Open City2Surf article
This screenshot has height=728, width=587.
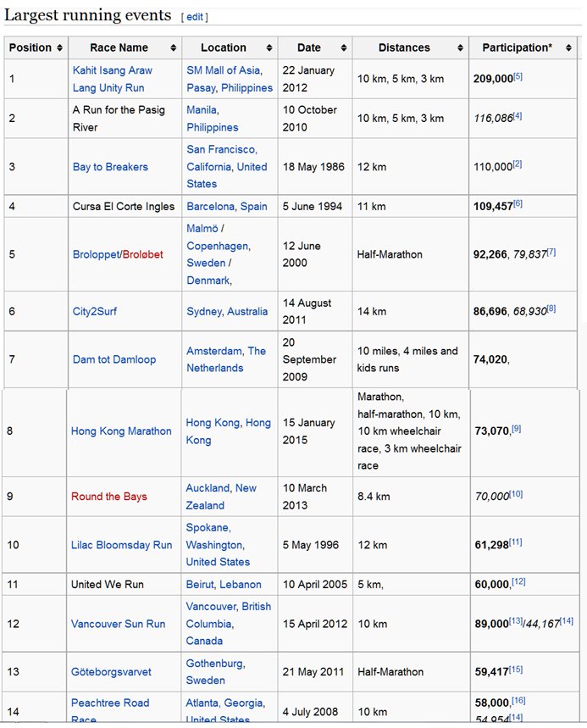pos(95,312)
